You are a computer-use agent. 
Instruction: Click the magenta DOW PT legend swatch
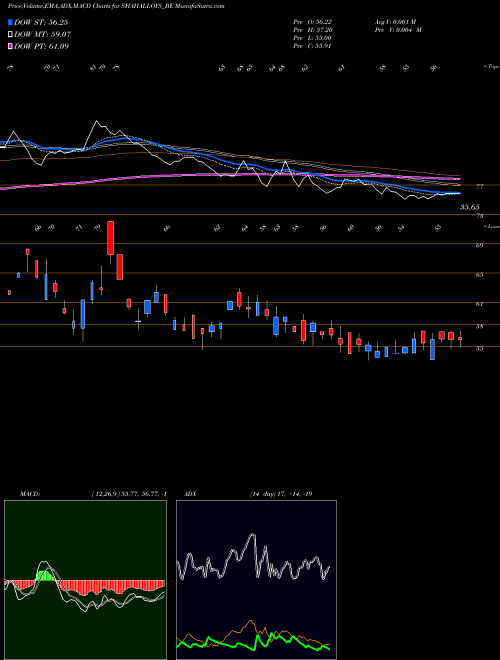tap(10, 46)
